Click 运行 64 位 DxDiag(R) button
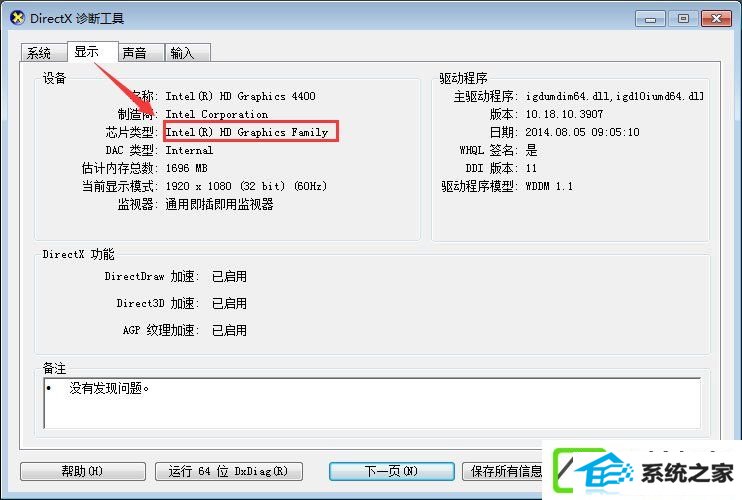This screenshot has width=742, height=500. point(229,471)
